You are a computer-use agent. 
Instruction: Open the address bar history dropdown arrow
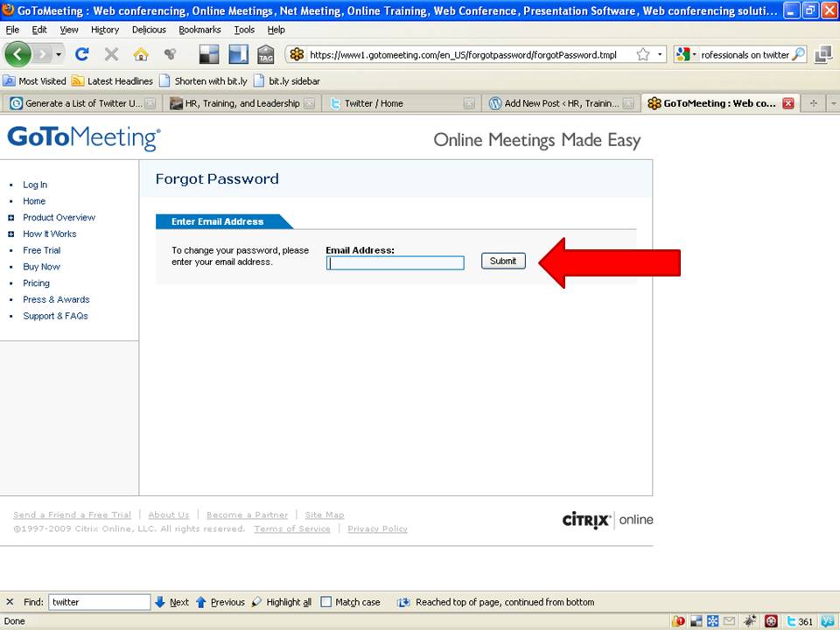[x=660, y=54]
